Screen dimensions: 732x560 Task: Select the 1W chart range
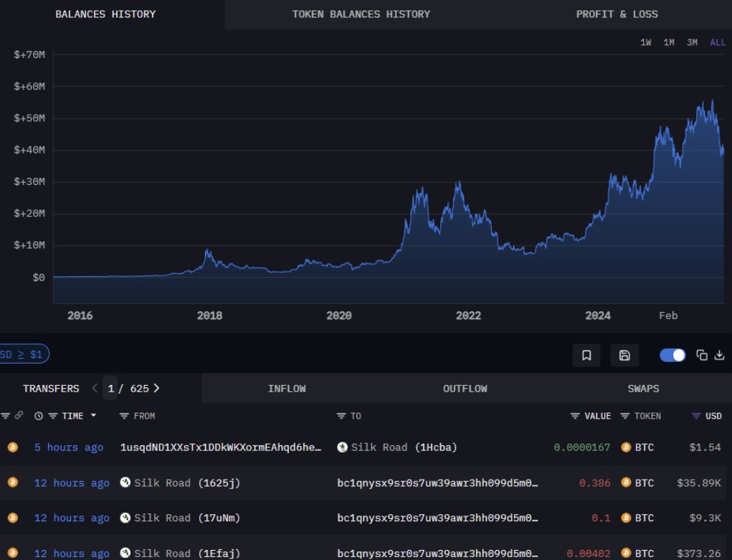pyautogui.click(x=646, y=42)
